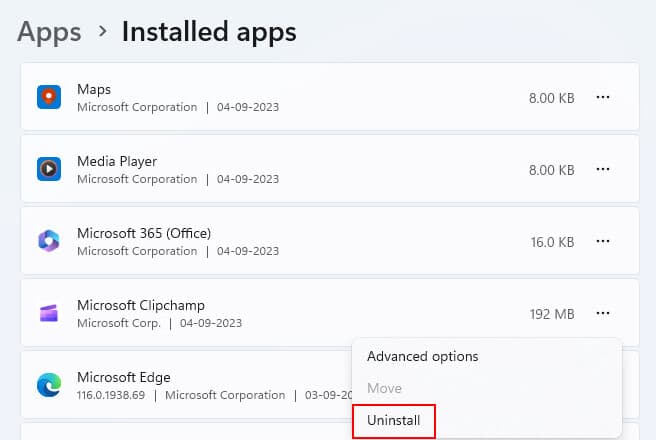Viewport: 656px width, 440px height.
Task: Click the 192 MB size of Clipchamp
Action: (552, 314)
